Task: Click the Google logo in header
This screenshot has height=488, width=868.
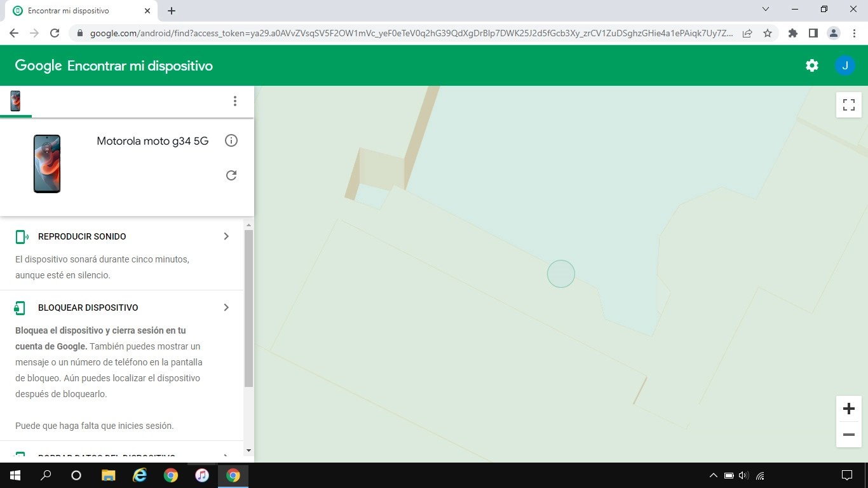Action: (38, 65)
